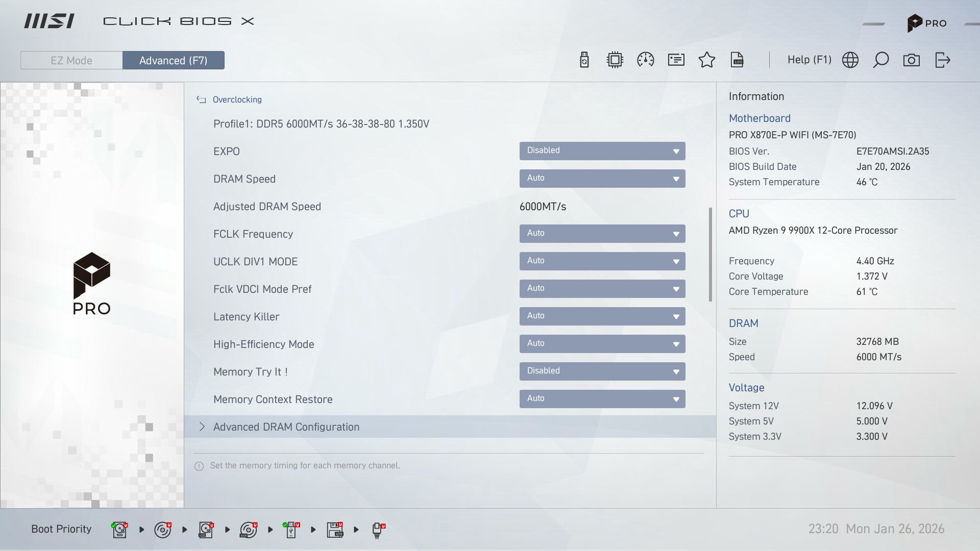Screen dimensions: 980x551
Task: Open BIOS search with the magnifier icon
Action: point(881,60)
